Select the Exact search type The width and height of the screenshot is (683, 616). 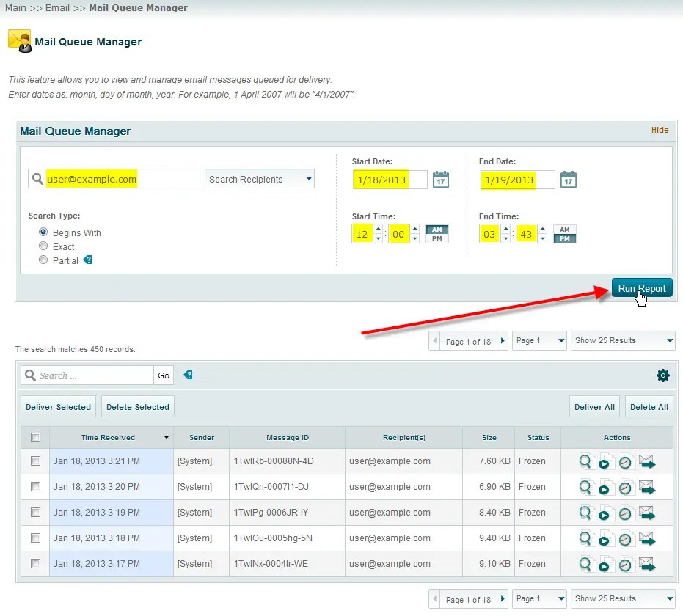coord(43,246)
